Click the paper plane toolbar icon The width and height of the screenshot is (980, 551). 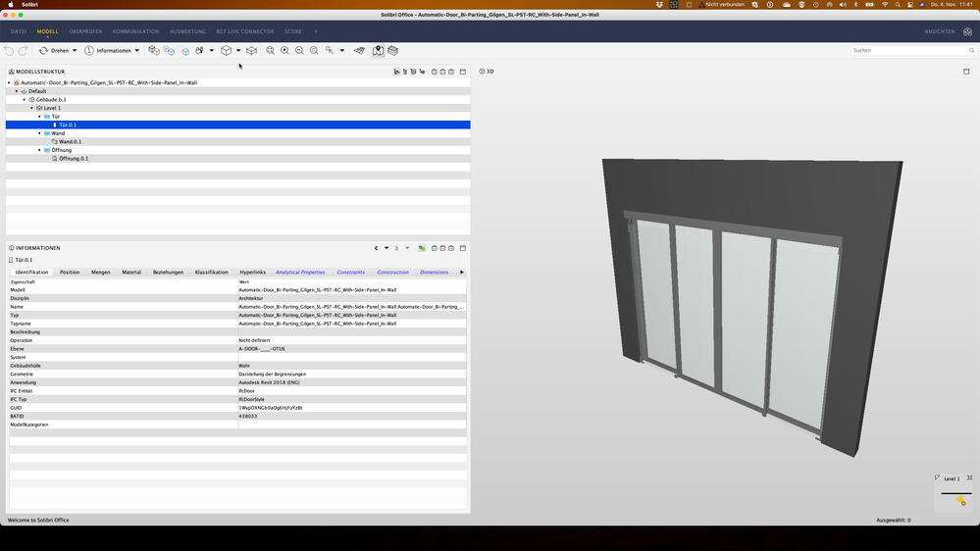359,50
